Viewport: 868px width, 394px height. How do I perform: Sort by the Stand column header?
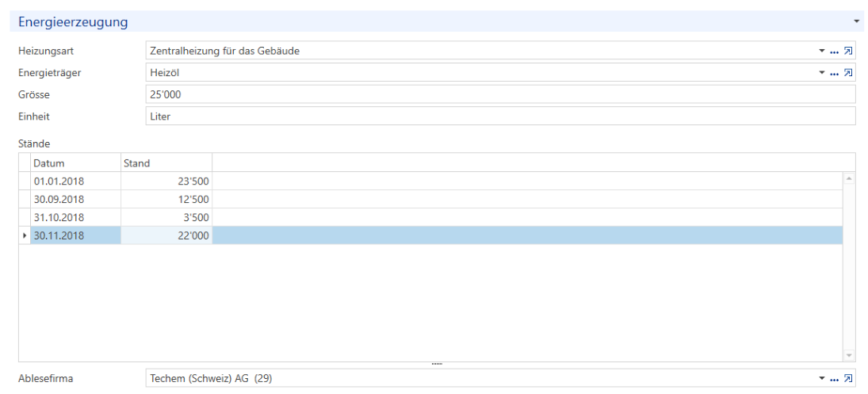166,163
